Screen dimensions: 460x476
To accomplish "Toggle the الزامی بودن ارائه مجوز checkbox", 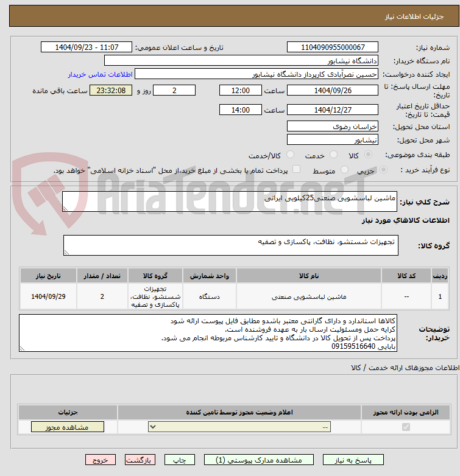I will click(406, 427).
